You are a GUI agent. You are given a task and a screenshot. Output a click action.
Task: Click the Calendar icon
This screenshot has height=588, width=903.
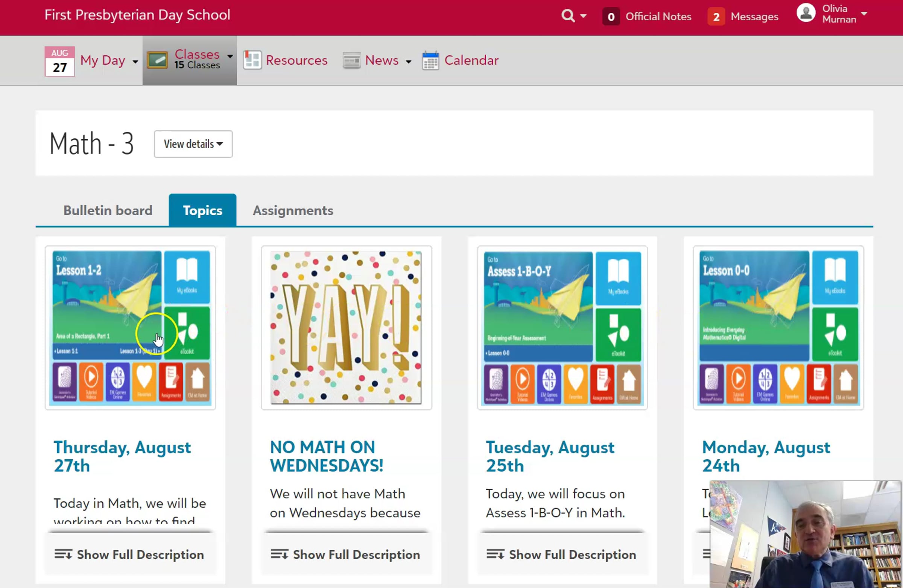pos(431,60)
